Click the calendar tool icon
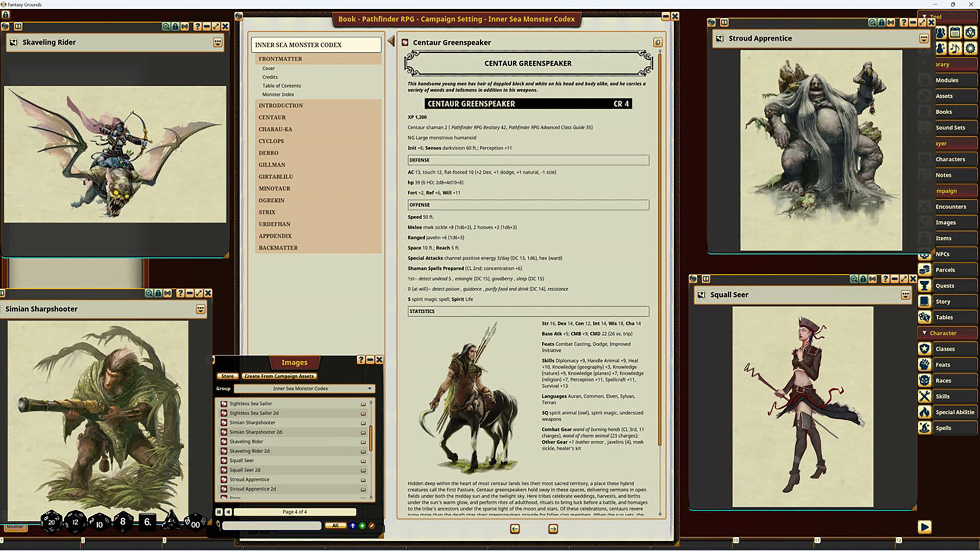The width and height of the screenshot is (980, 551). 955,33
